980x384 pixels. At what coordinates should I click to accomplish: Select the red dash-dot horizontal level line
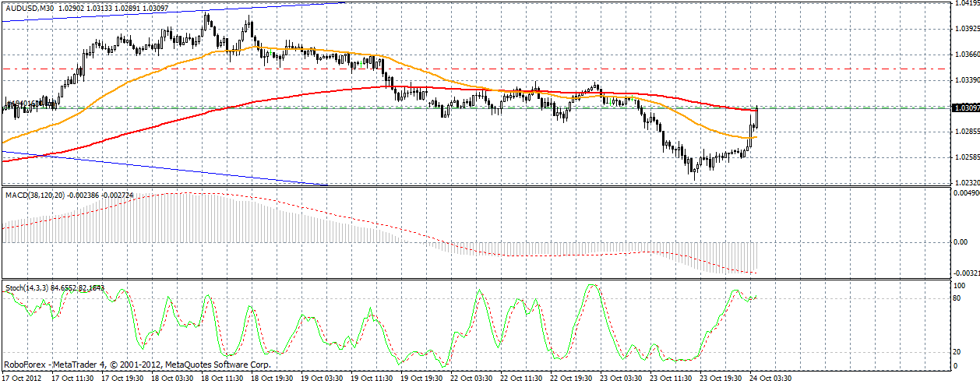[475, 69]
